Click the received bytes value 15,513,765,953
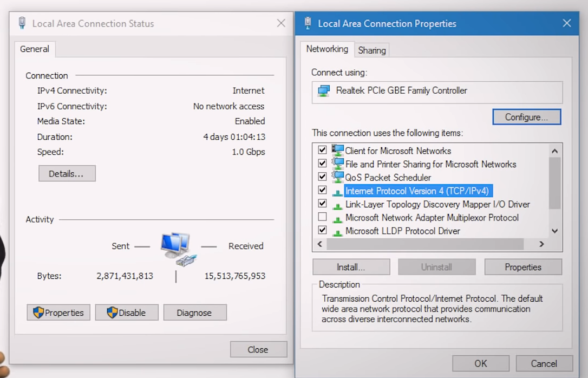This screenshot has width=588, height=378. tap(235, 276)
